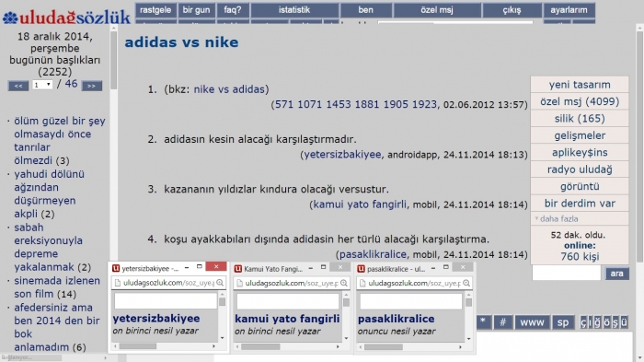Go to previous page with << button

coord(18,86)
